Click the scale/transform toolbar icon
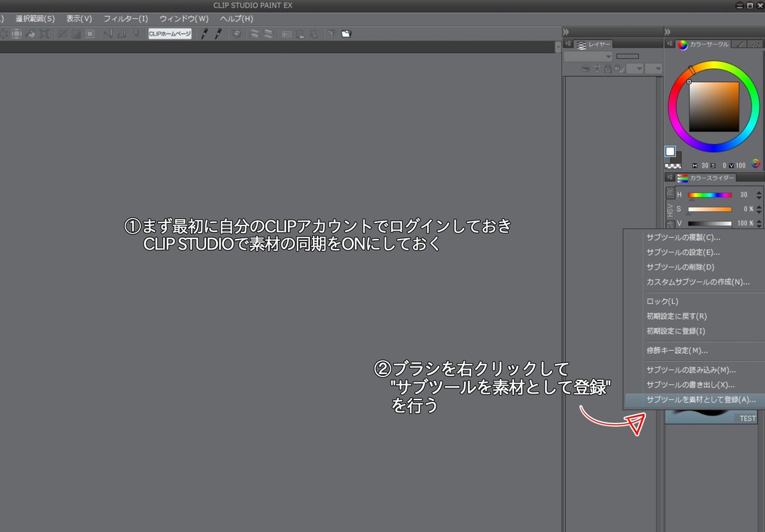The height and width of the screenshot is (532, 765). tap(44, 34)
